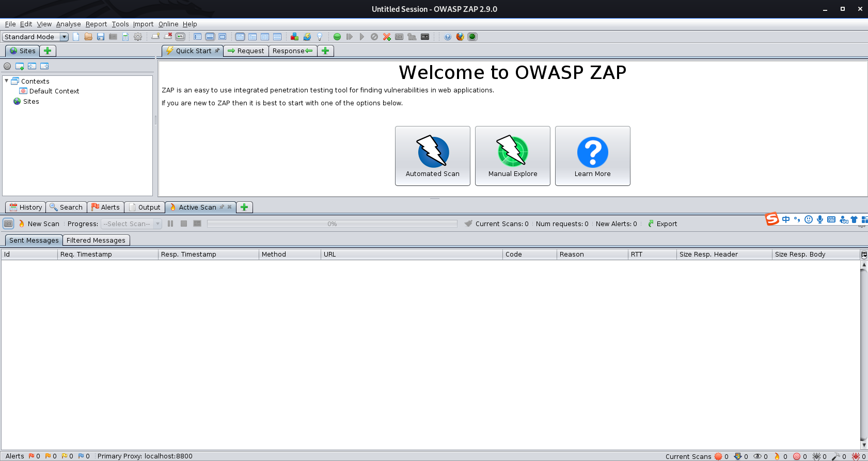Open the Report menu
Viewport: 868px width, 461px height.
click(96, 24)
